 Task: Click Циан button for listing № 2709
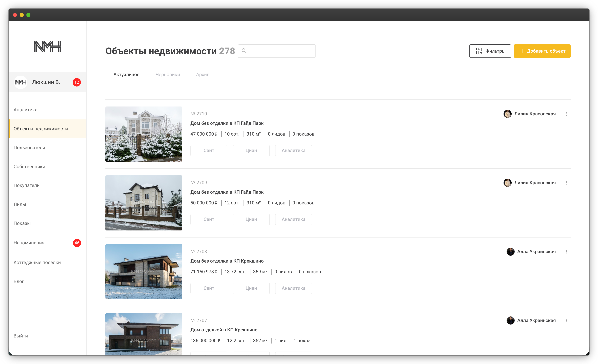(251, 219)
